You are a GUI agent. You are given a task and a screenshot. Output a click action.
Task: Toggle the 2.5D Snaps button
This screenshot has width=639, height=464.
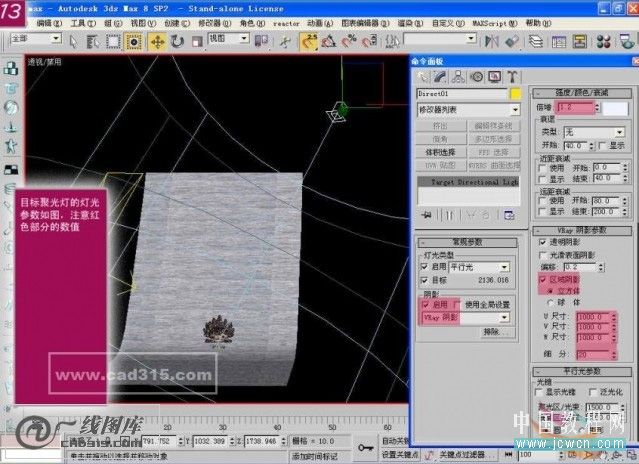click(309, 41)
